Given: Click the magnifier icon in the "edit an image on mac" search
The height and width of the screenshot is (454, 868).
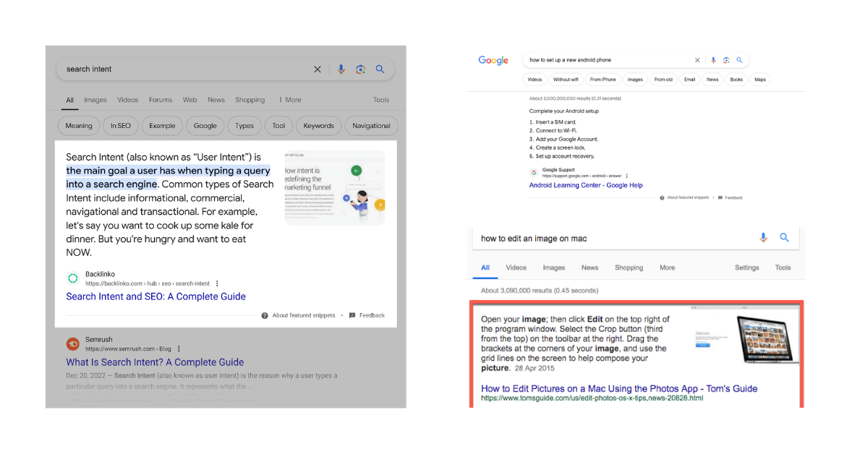Looking at the screenshot, I should pos(784,238).
